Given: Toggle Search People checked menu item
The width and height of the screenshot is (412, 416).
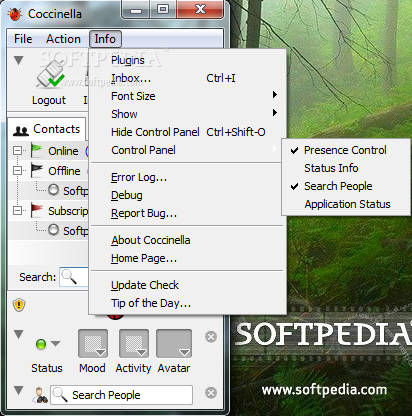Looking at the screenshot, I should (x=346, y=186).
